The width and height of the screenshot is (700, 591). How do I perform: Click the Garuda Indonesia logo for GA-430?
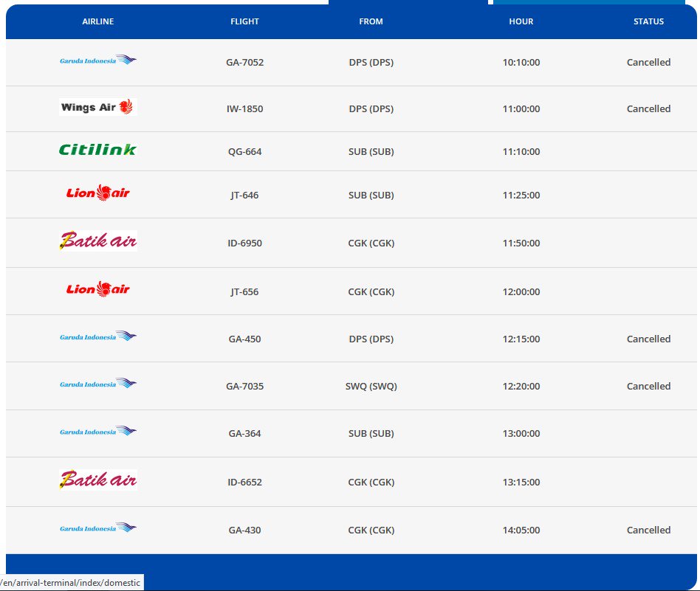point(97,528)
